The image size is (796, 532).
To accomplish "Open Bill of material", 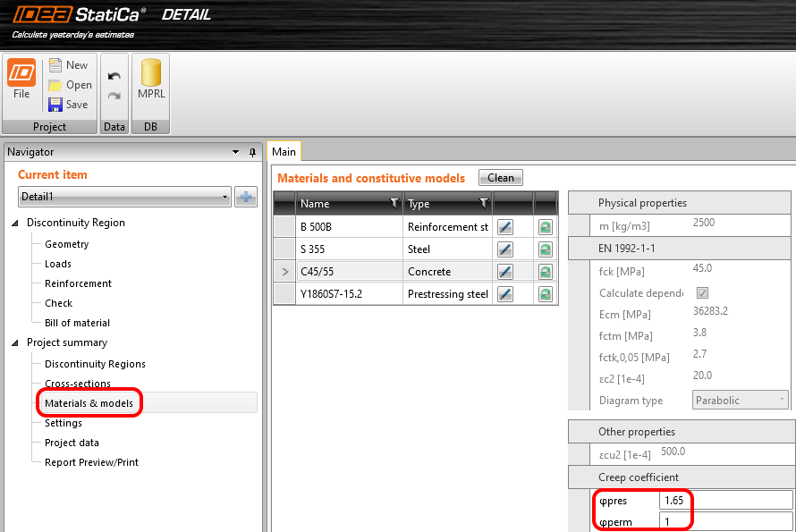I will (x=77, y=323).
